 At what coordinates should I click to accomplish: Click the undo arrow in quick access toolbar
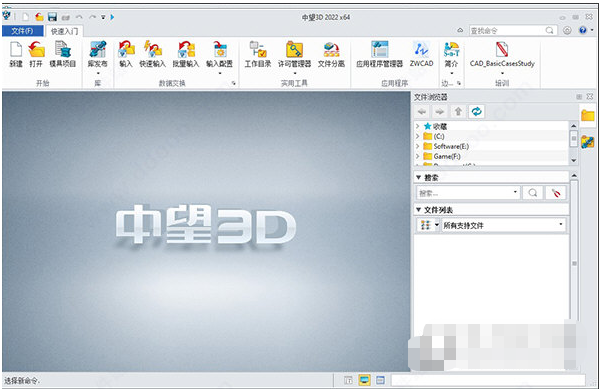coord(79,17)
